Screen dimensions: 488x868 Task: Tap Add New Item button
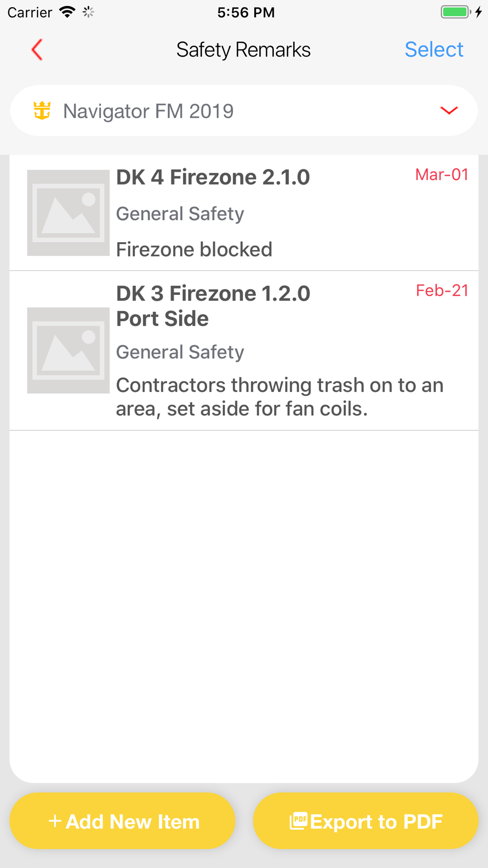click(122, 821)
